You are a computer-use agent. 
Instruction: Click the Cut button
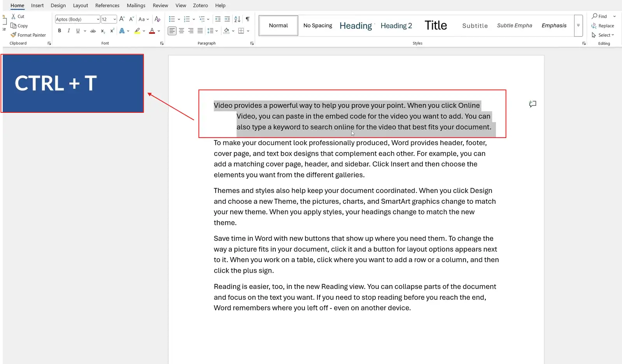[18, 16]
